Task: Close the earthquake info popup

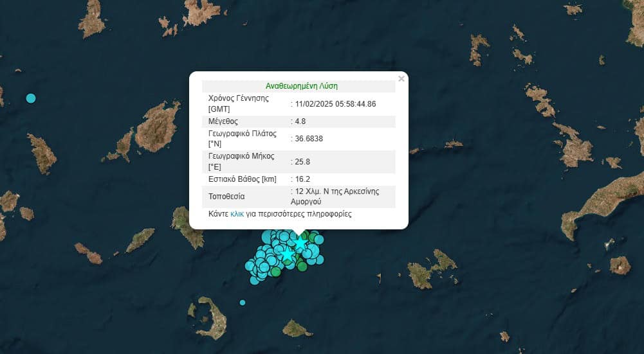Action: [x=401, y=79]
